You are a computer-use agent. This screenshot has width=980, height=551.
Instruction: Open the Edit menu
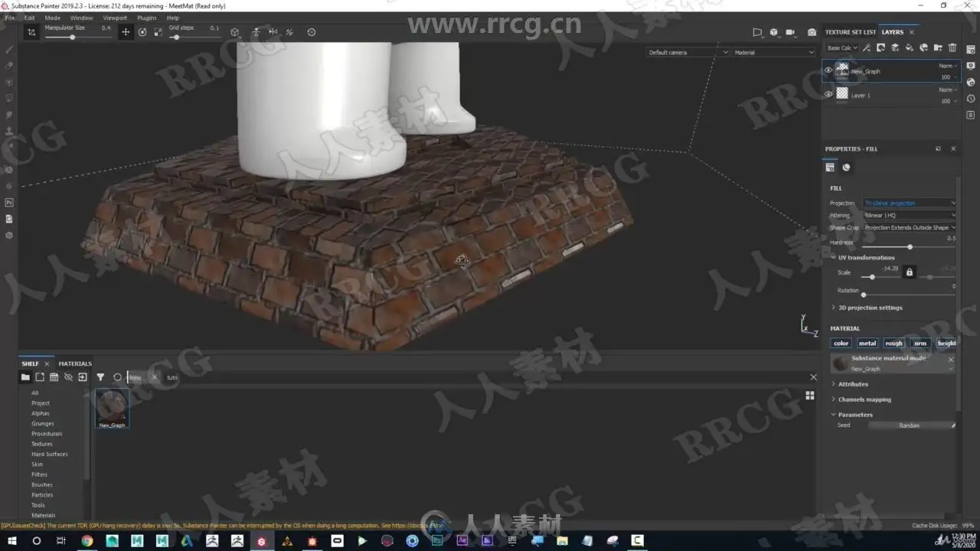coord(29,18)
